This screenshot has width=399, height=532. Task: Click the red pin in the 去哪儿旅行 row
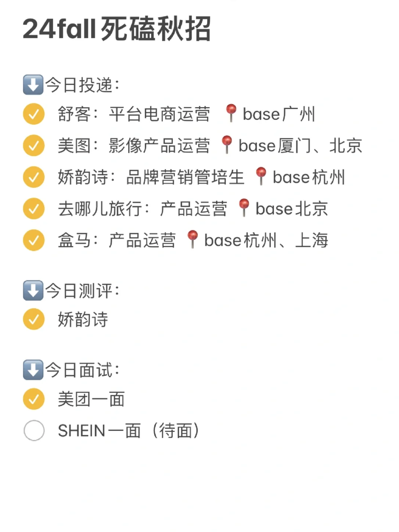[244, 208]
